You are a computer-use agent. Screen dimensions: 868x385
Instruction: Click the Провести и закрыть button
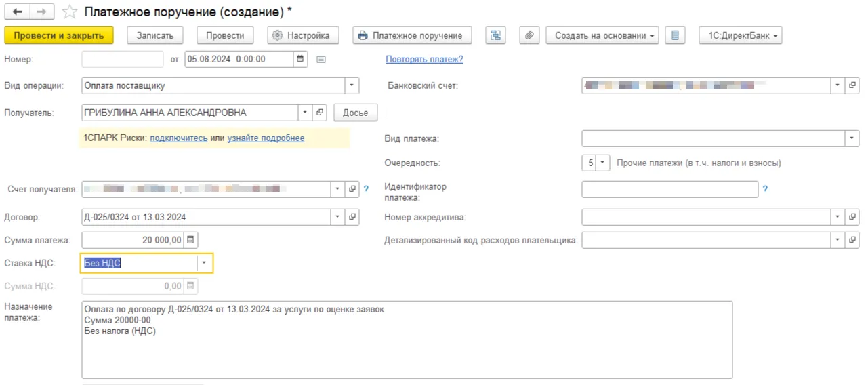click(58, 35)
